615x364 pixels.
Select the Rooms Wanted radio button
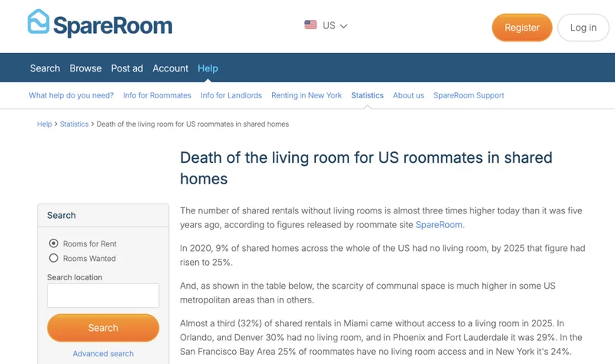click(x=54, y=259)
